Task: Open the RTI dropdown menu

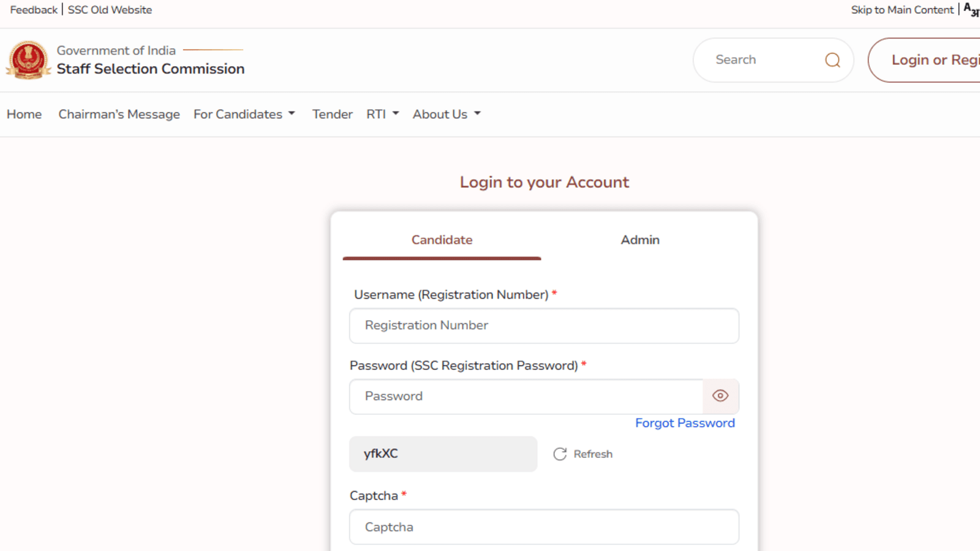Action: point(383,114)
